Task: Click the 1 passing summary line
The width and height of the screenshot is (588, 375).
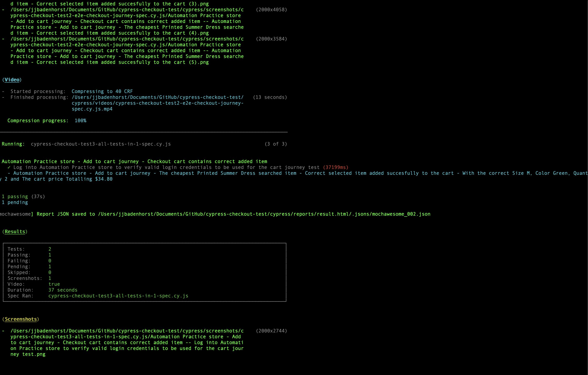Action: (23, 196)
